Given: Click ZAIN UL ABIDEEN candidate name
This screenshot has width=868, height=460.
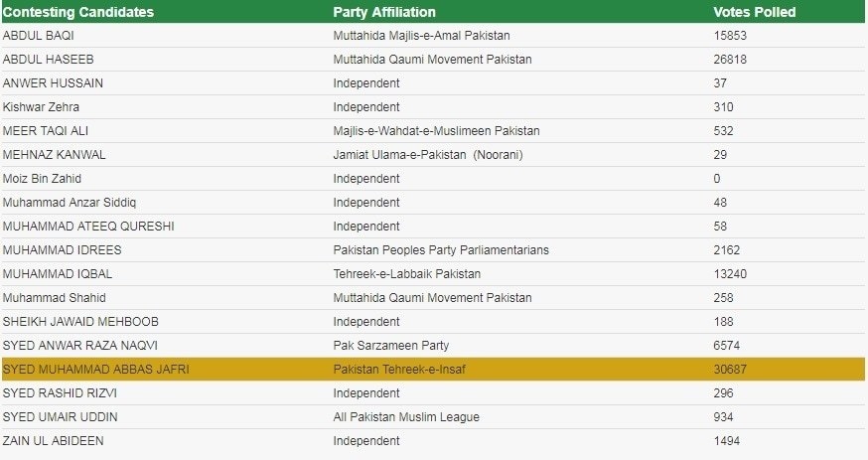Looking at the screenshot, I should coord(54,441).
